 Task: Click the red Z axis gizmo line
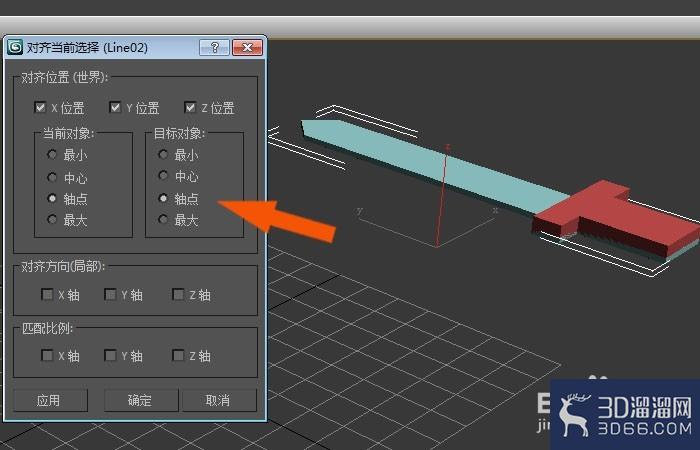(x=442, y=196)
